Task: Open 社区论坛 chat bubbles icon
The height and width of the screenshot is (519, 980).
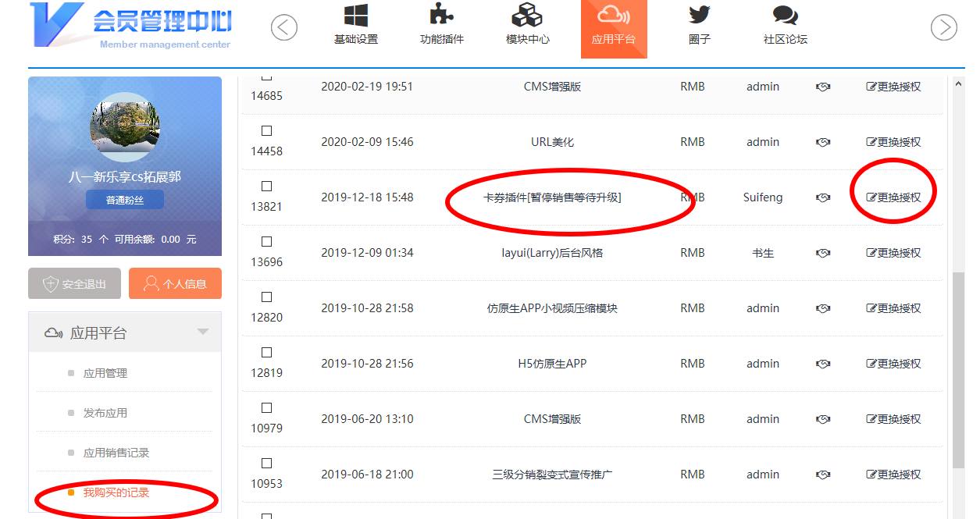Action: pos(785,16)
